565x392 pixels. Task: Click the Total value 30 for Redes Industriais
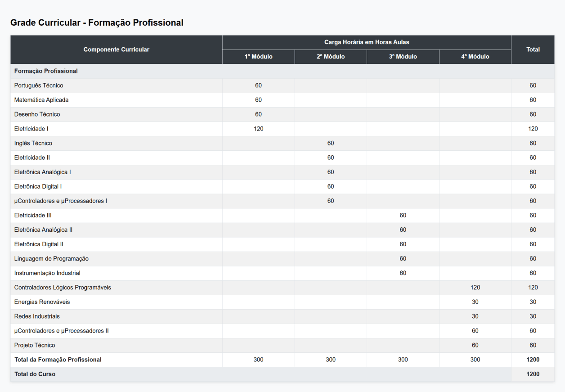pyautogui.click(x=533, y=316)
